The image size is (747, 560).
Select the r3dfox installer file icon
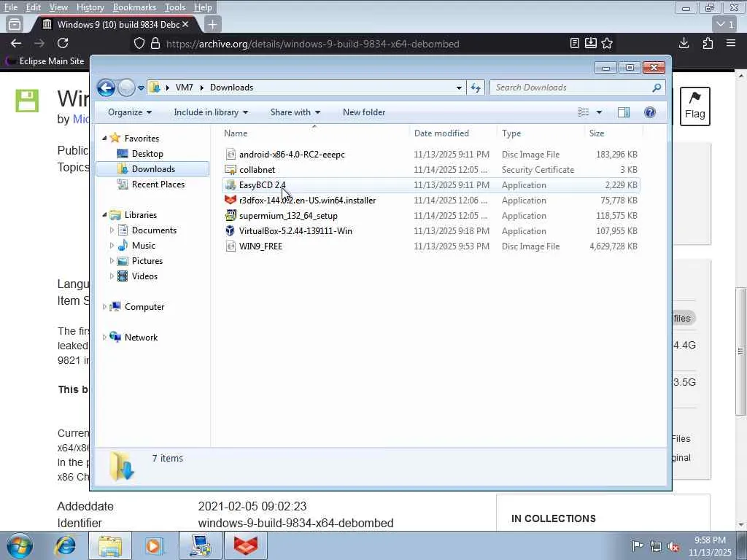pyautogui.click(x=231, y=200)
